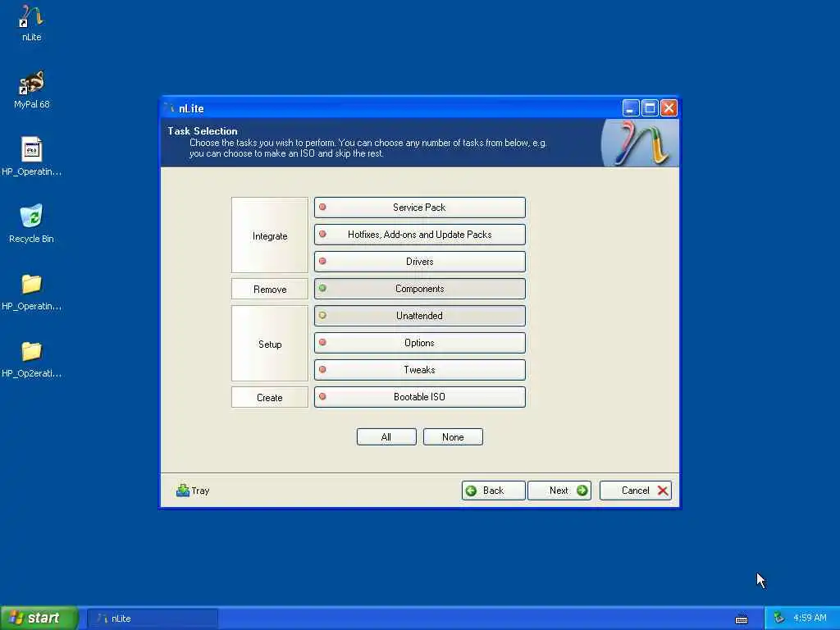The image size is (840, 630).
Task: Maximize the nLite window
Action: pyautogui.click(x=650, y=108)
